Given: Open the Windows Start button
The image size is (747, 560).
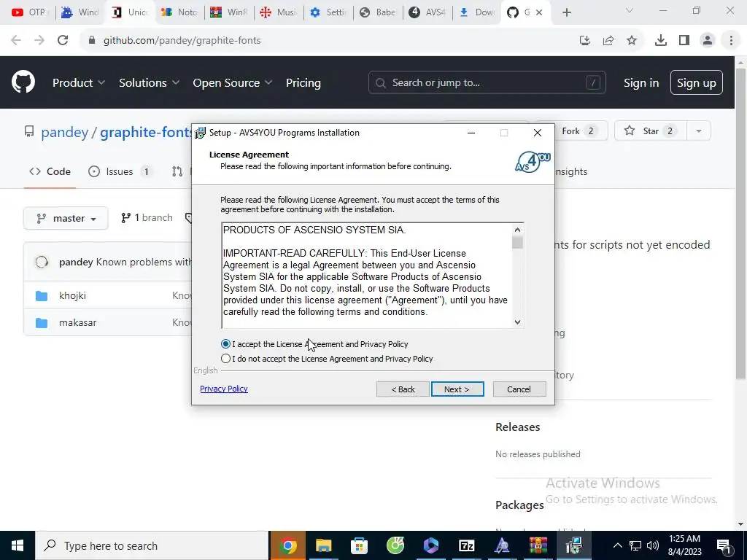Looking at the screenshot, I should click(18, 545).
